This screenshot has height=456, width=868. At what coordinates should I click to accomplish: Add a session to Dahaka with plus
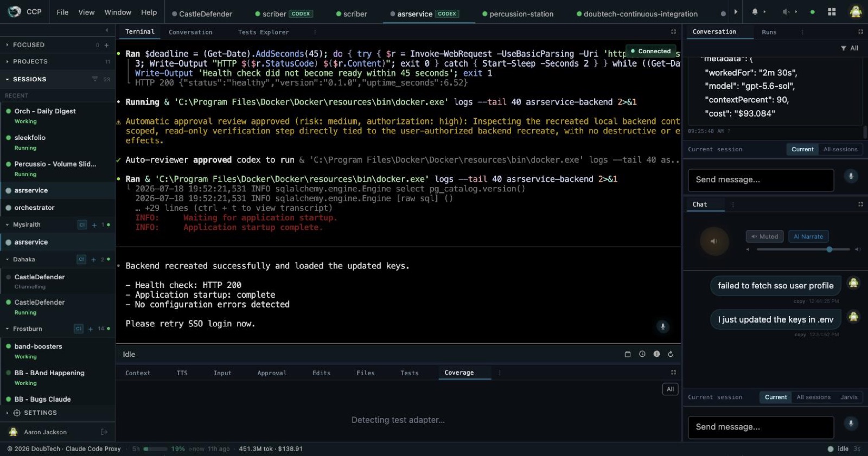(x=94, y=260)
